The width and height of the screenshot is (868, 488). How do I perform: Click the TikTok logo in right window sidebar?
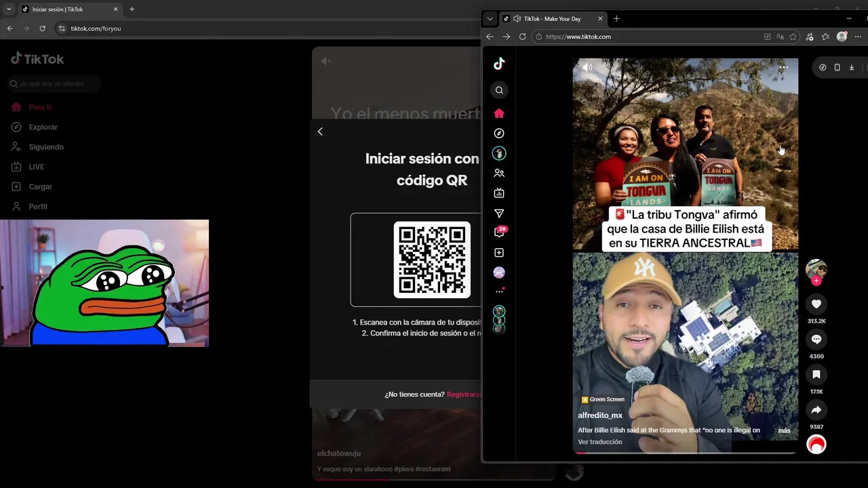[499, 64]
